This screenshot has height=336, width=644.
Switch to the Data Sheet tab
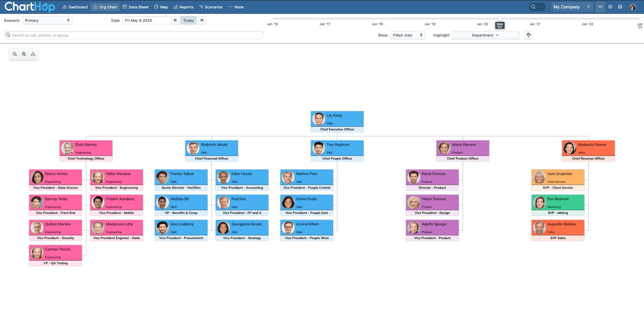[x=136, y=7]
